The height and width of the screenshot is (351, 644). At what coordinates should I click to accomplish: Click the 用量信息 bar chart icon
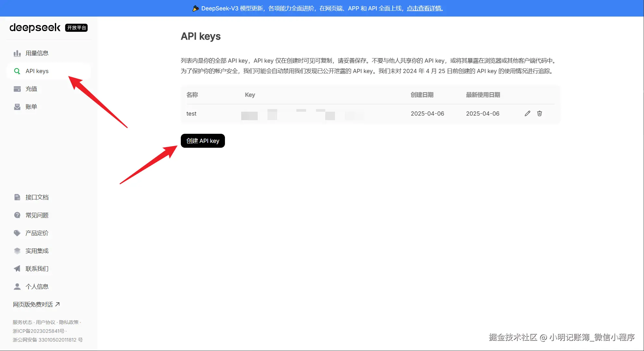[17, 53]
